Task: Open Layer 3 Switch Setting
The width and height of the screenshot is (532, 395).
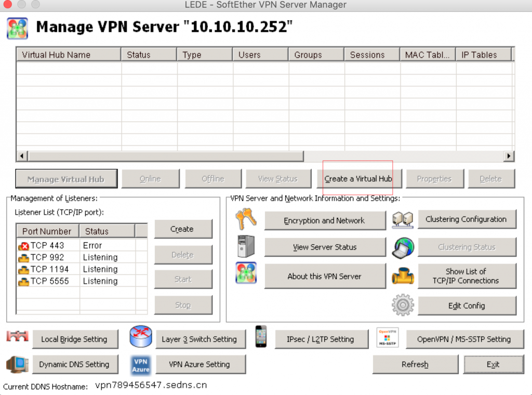Action: 200,339
